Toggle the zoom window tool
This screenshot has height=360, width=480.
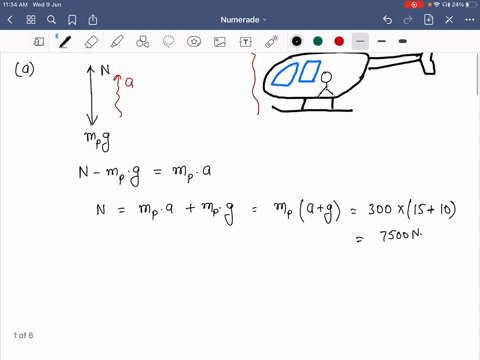click(x=39, y=42)
